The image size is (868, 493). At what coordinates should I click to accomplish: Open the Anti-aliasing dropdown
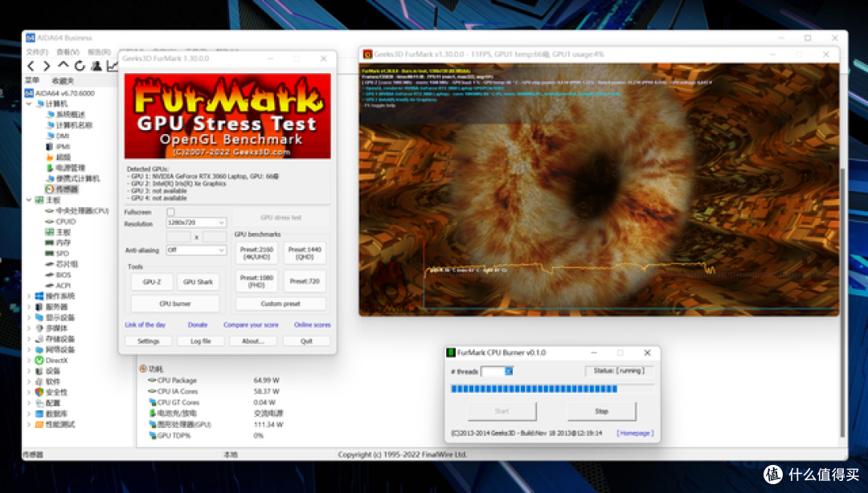coord(196,250)
